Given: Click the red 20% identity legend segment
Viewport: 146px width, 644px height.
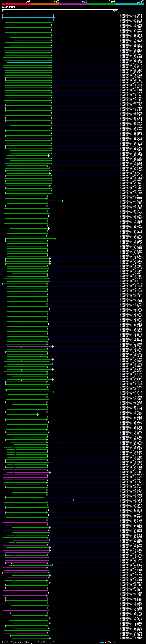Looking at the screenshot, I should click(x=16, y=4).
